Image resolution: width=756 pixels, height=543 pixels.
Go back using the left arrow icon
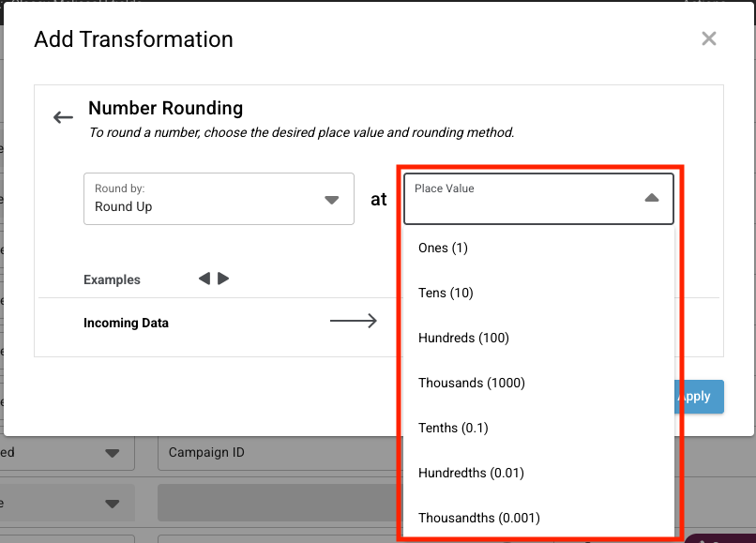click(63, 117)
